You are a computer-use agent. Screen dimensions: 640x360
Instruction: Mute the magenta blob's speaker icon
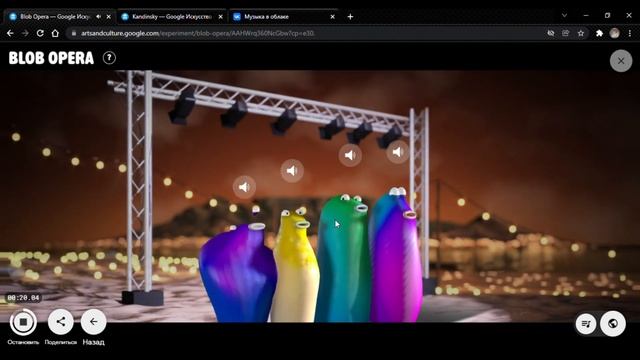click(398, 152)
